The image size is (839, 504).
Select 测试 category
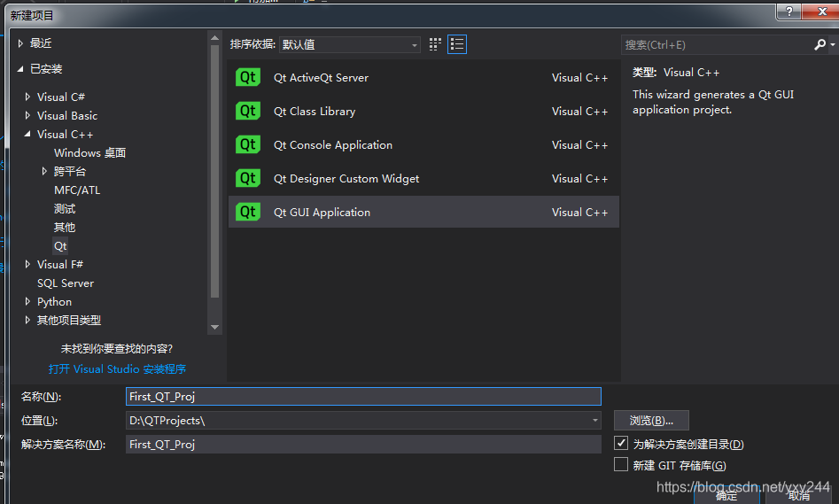tap(65, 209)
